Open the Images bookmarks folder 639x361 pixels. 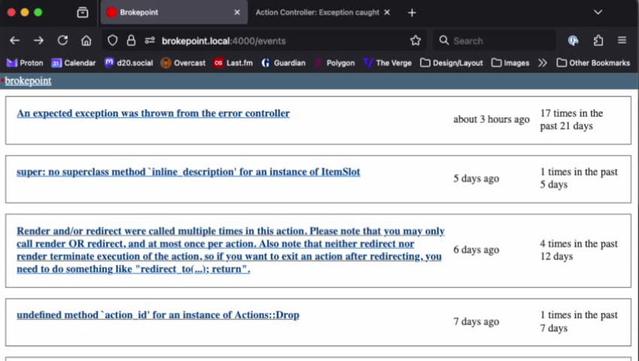point(510,63)
